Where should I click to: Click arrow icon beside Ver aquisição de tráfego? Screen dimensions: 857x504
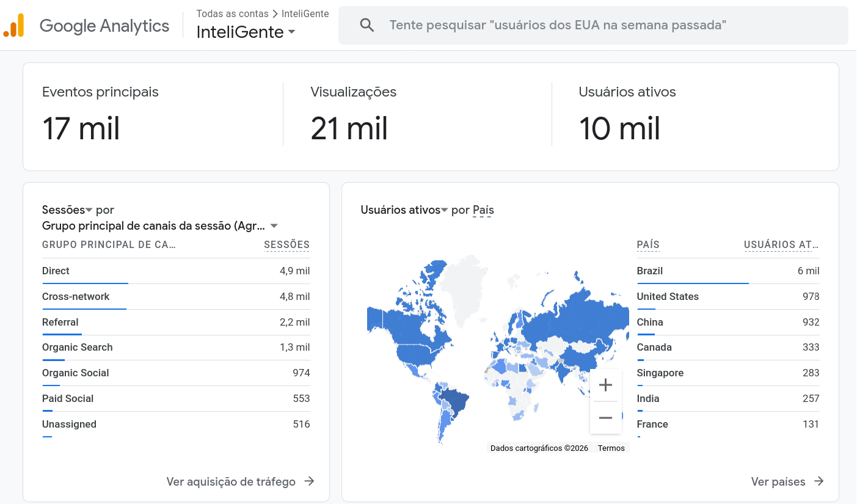[x=310, y=481]
